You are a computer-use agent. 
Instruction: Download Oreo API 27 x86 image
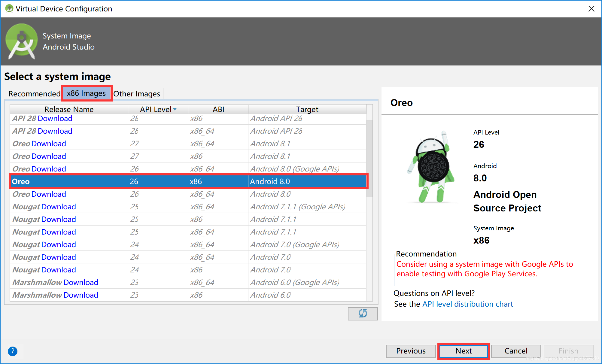(x=49, y=156)
